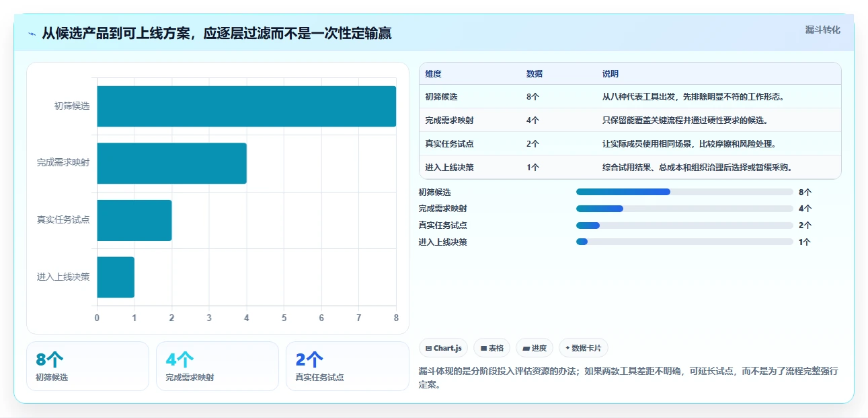
Task: Click the 进入上线决策 bar in the chart
Action: pos(116,277)
